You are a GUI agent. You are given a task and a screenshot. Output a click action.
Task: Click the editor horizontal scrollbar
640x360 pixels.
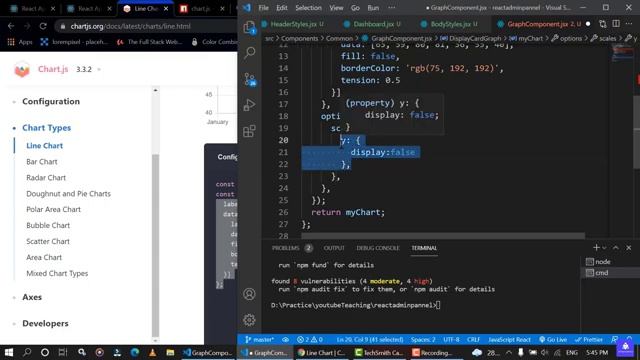point(443,236)
